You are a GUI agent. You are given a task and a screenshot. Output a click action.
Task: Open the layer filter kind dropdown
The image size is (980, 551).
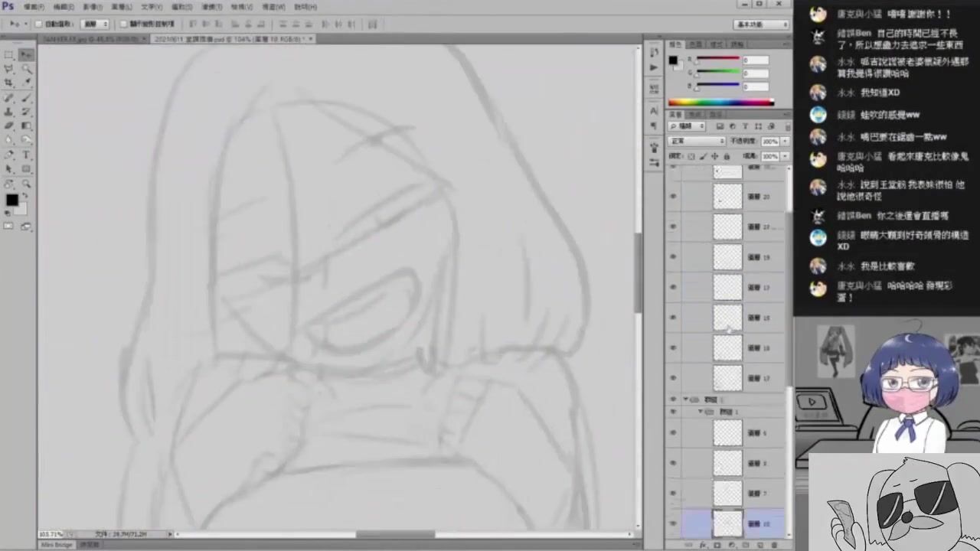point(686,126)
